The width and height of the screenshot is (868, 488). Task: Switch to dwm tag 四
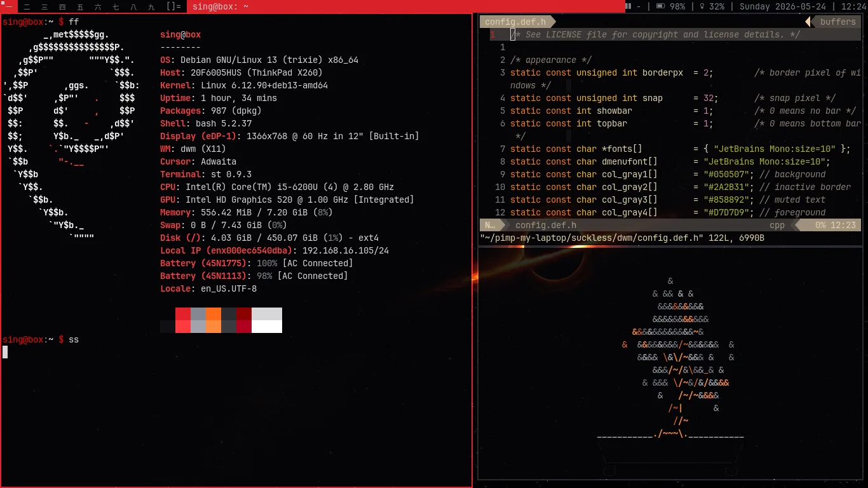point(62,6)
